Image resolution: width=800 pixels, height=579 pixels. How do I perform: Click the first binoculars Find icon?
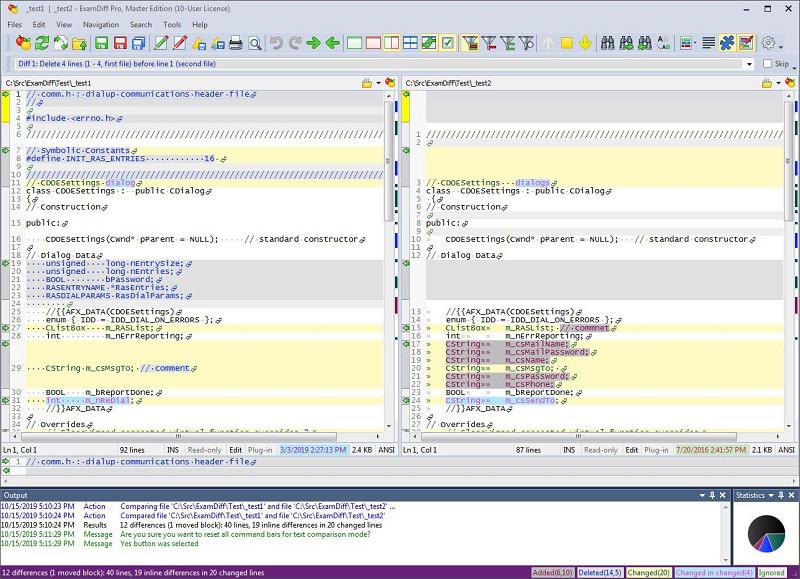tap(608, 43)
